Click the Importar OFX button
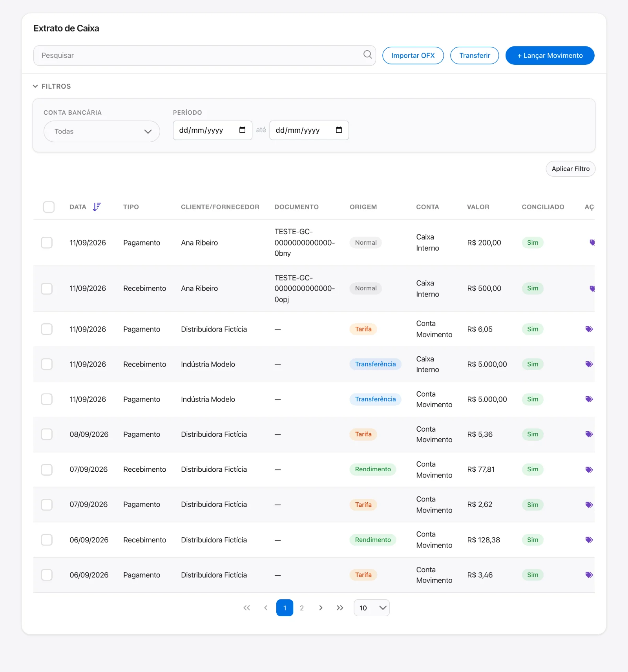Image resolution: width=628 pixels, height=672 pixels. pos(413,55)
